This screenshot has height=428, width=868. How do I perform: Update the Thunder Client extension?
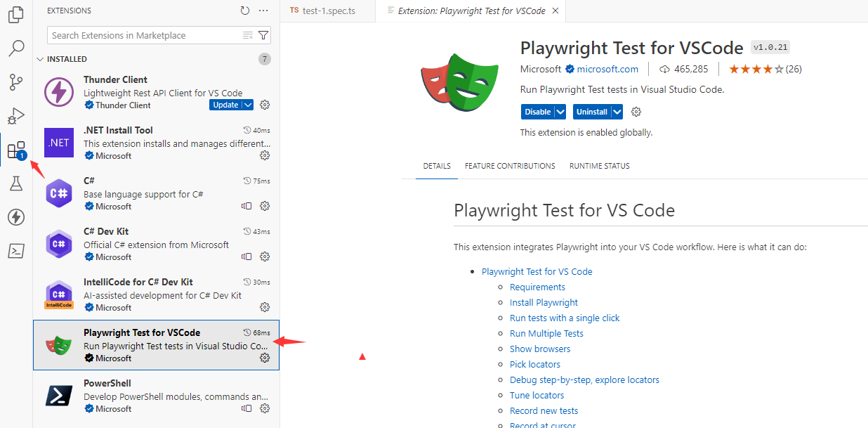[x=225, y=105]
